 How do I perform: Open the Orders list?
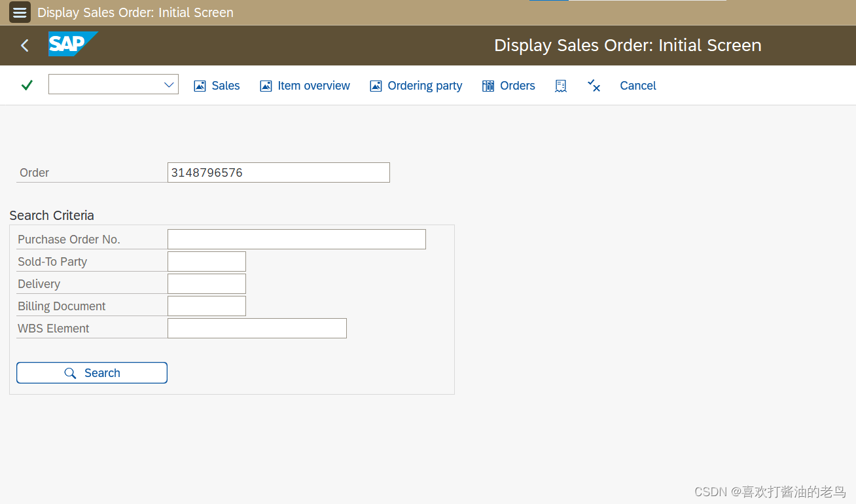[508, 86]
